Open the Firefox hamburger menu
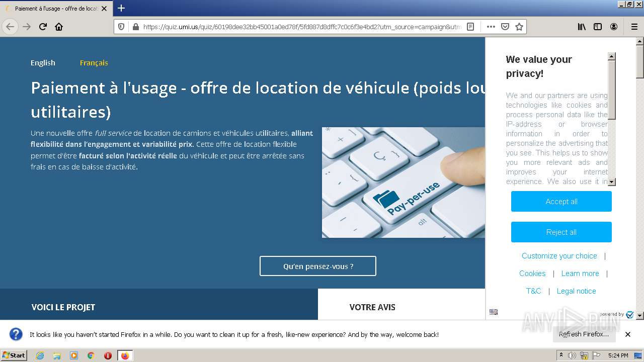The height and width of the screenshot is (362, 644). pos(634,27)
